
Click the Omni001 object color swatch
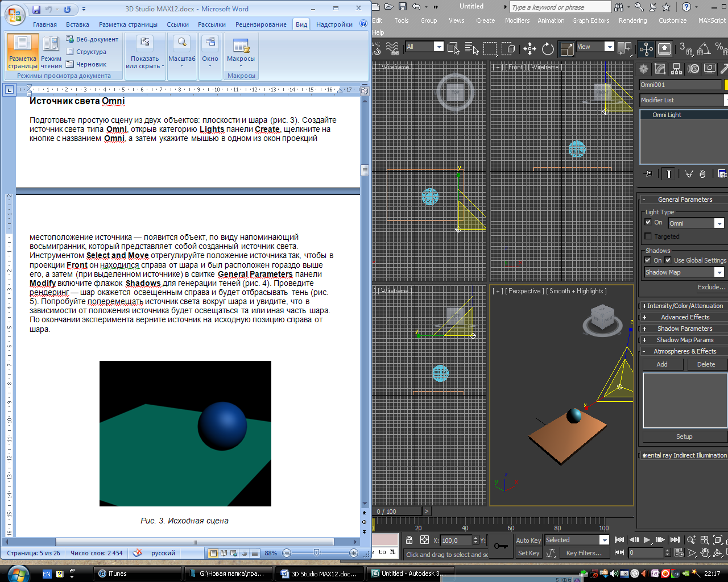[x=726, y=85]
